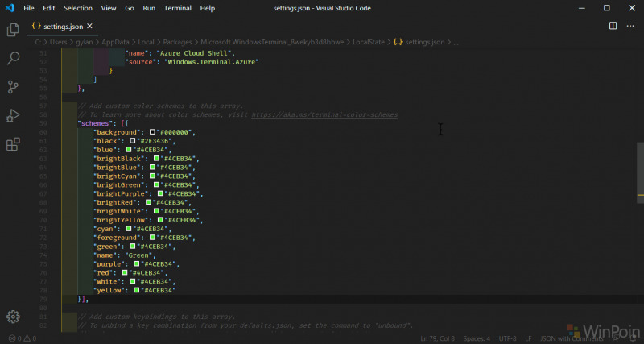644x344 pixels.
Task: Click the "Azure Cloud Shell" string value
Action: tap(194, 53)
